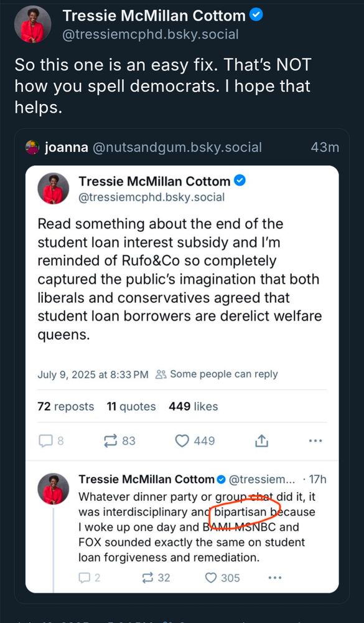Open the @nutsandgum.bsky.social handle link
This screenshot has height=623, width=364.
[x=177, y=148]
